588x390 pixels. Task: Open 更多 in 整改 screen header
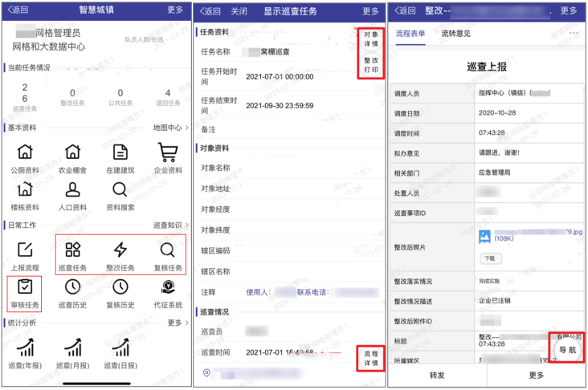(x=569, y=10)
